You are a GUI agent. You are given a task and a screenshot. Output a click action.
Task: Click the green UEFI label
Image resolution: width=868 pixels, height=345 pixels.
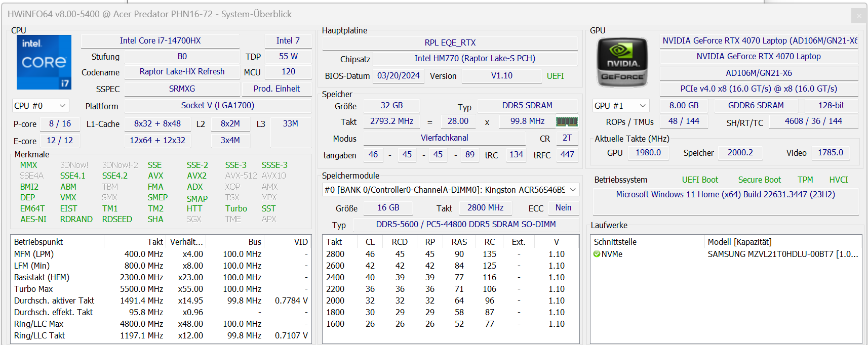(x=555, y=76)
